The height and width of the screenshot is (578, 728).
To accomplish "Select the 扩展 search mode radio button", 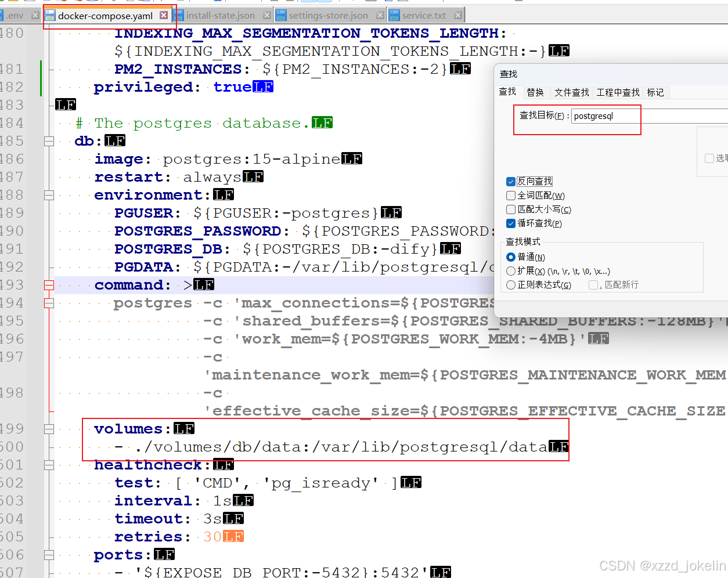I will (x=511, y=271).
